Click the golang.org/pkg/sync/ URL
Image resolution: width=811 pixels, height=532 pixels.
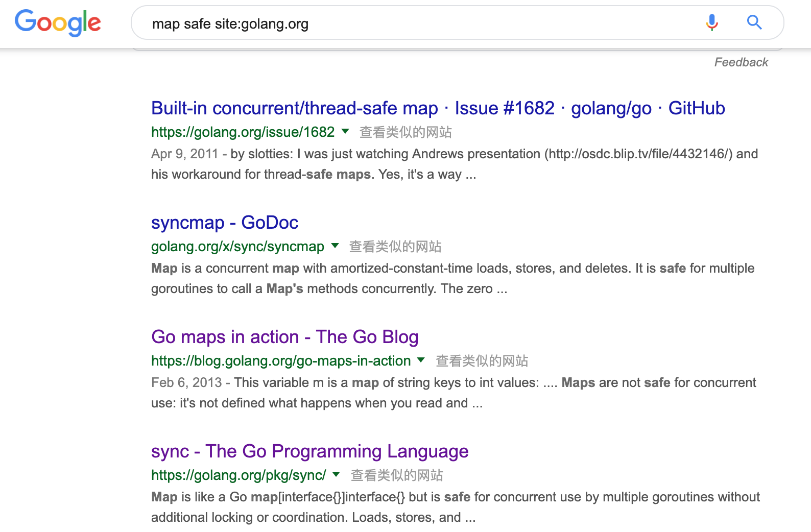pyautogui.click(x=238, y=475)
